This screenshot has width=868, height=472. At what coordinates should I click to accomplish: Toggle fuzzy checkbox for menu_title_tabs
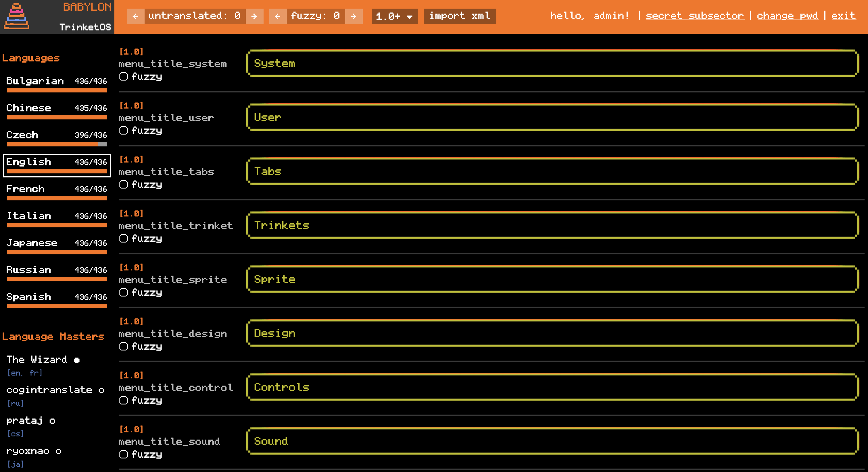click(124, 185)
